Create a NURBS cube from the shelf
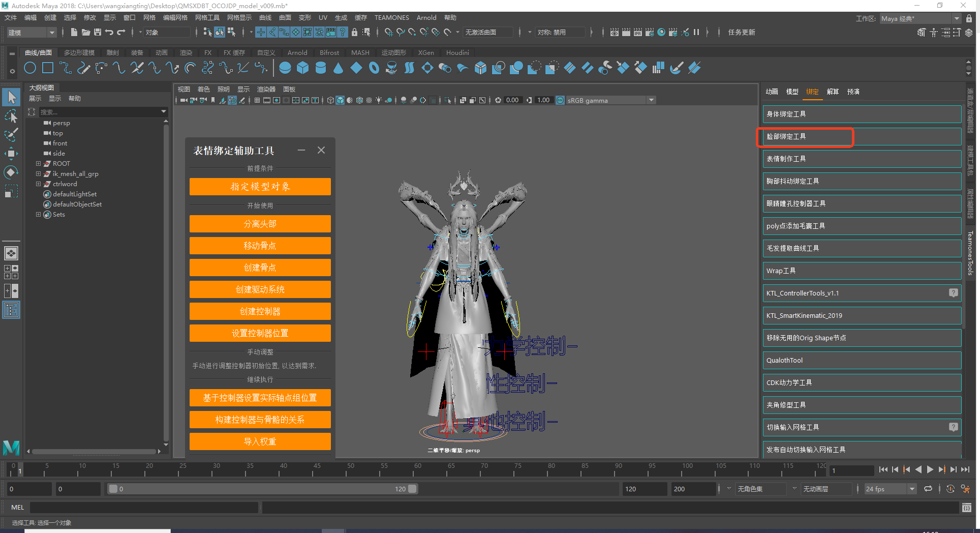 303,68
